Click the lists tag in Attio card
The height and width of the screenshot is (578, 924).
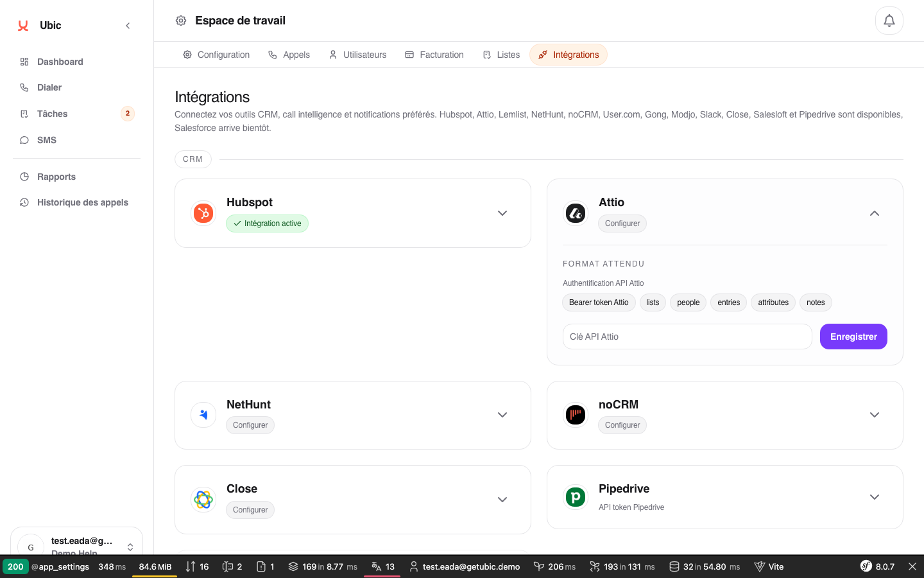[x=653, y=302]
